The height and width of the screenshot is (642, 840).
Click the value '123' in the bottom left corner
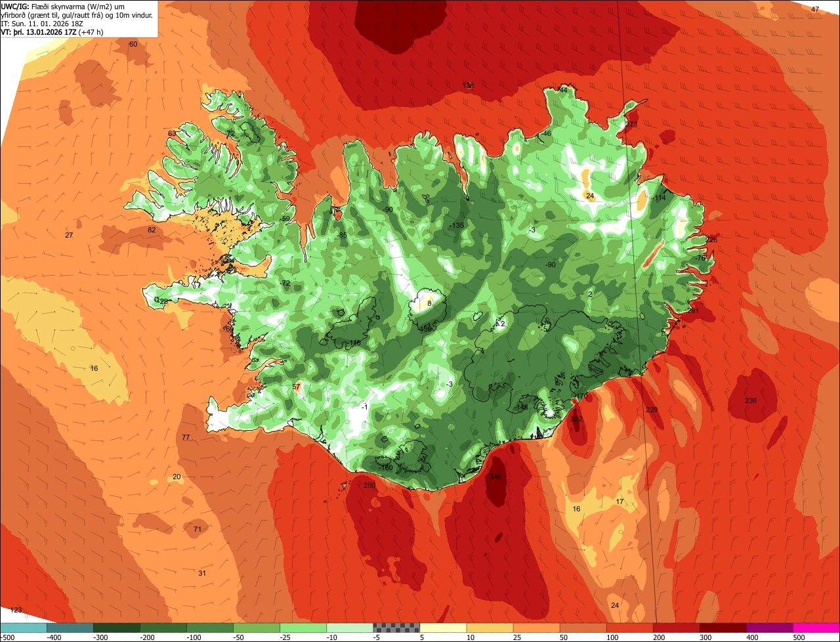(x=16, y=610)
